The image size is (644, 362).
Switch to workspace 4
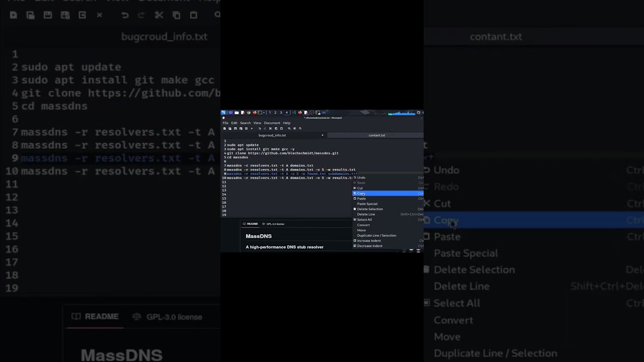[x=287, y=113]
